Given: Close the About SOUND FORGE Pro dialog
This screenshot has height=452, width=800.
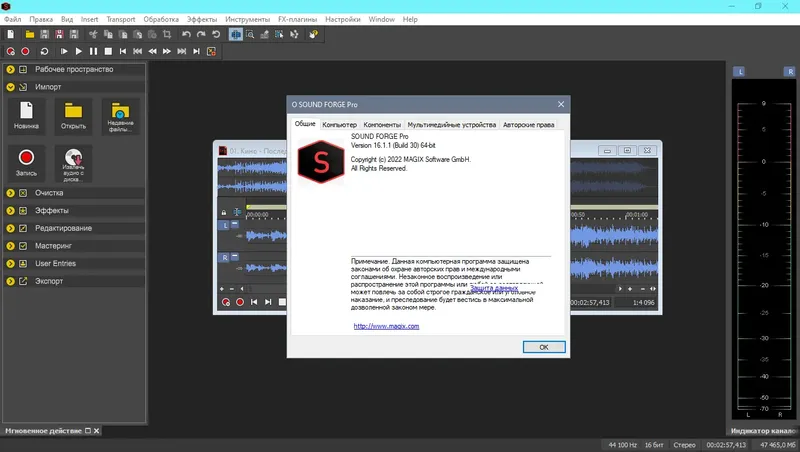Looking at the screenshot, I should click(x=561, y=104).
